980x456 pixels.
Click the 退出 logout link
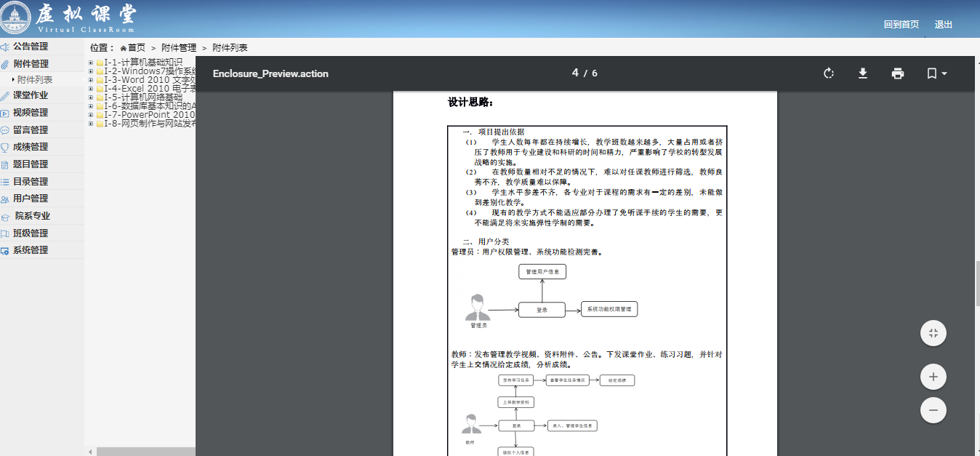pyautogui.click(x=943, y=25)
